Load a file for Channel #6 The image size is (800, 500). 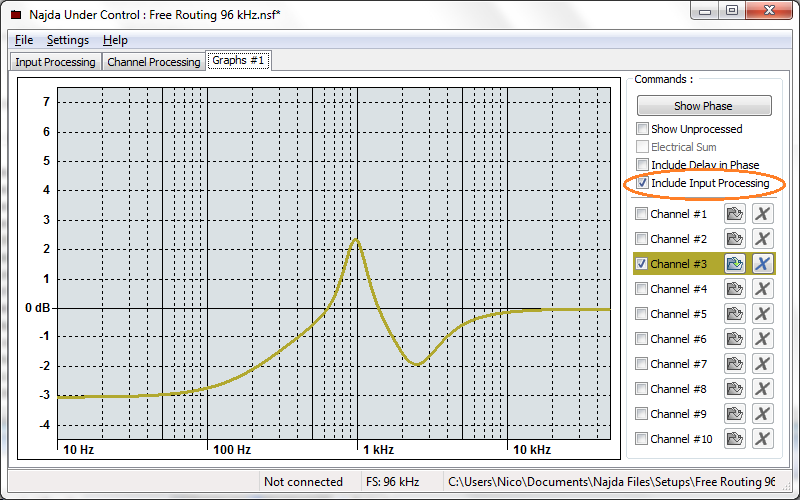pos(735,339)
